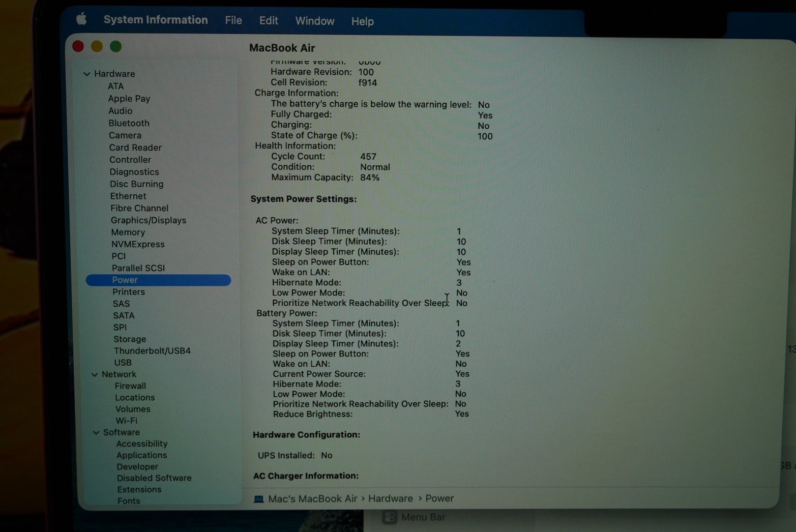
Task: Select Fibre Channel in the sidebar
Action: coord(139,208)
